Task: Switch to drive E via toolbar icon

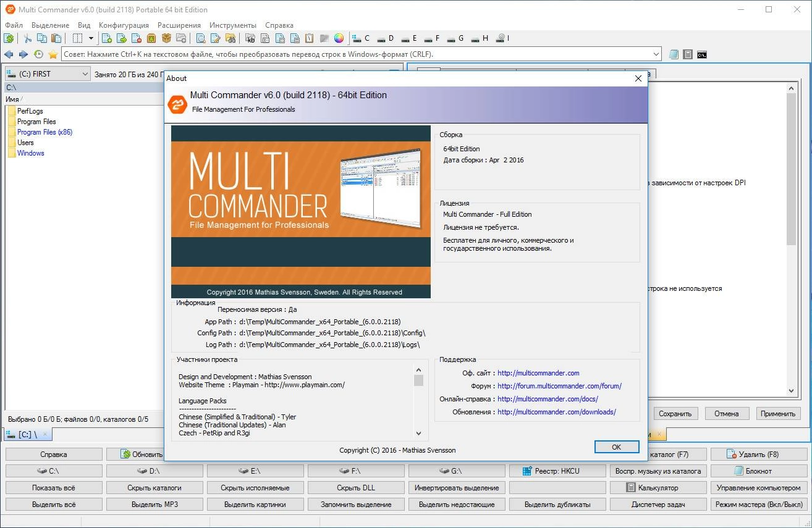Action: click(x=408, y=38)
